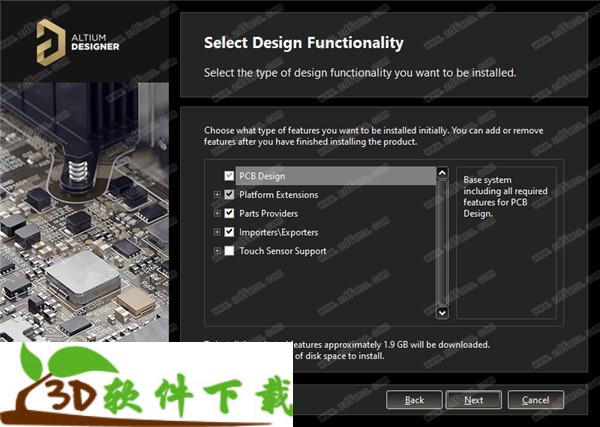Expand the Importers\Exporters tree node
Image resolution: width=600 pixels, height=427 pixels.
click(x=217, y=232)
